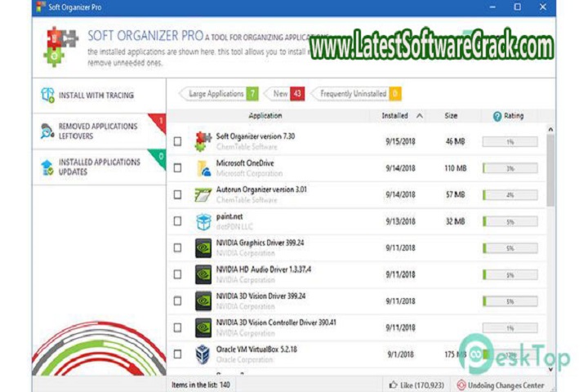Click the Undoing Changes Center icon
This screenshot has height=392, width=588.
[461, 385]
